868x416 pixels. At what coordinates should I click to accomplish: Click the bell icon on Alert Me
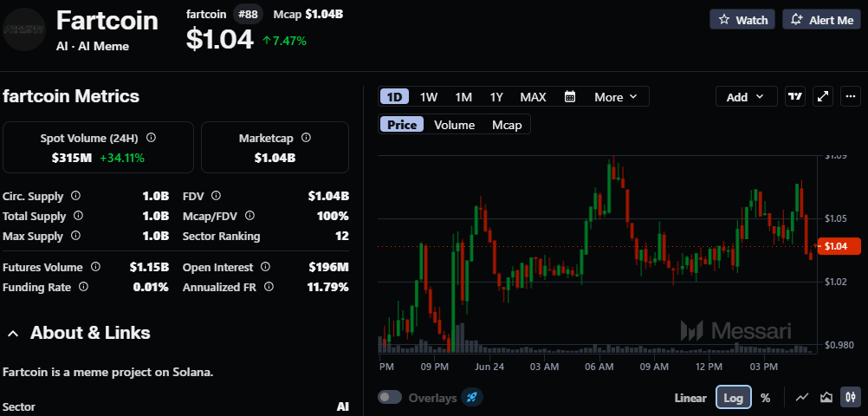[x=797, y=20]
